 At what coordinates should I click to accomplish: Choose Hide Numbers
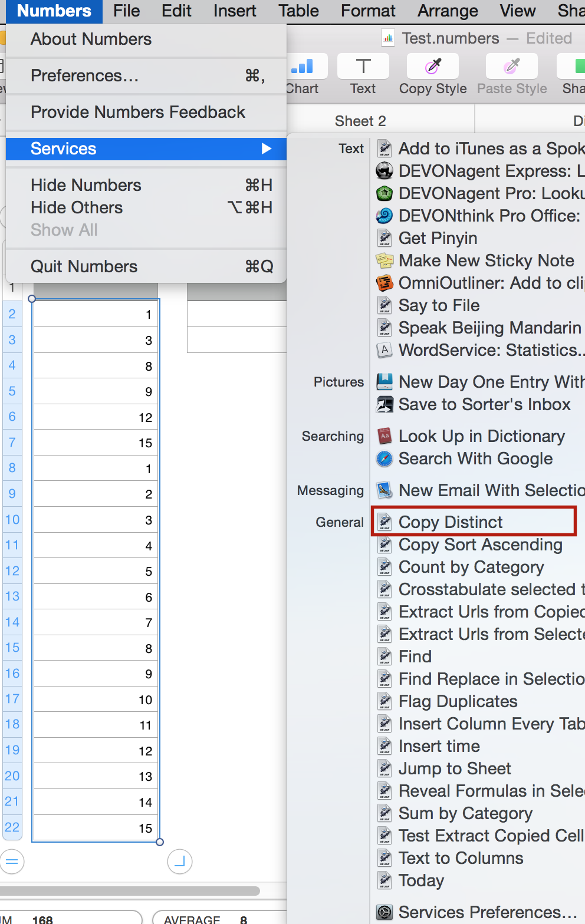coord(146,185)
